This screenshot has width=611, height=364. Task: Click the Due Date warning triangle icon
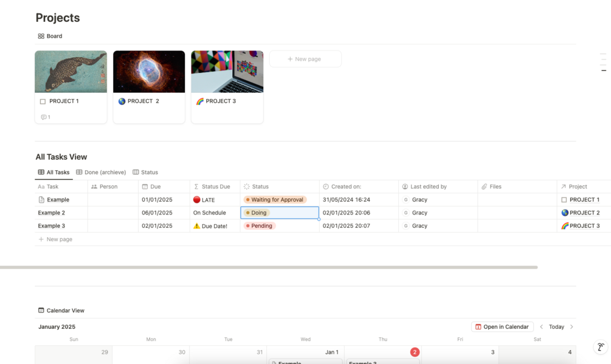click(x=197, y=226)
